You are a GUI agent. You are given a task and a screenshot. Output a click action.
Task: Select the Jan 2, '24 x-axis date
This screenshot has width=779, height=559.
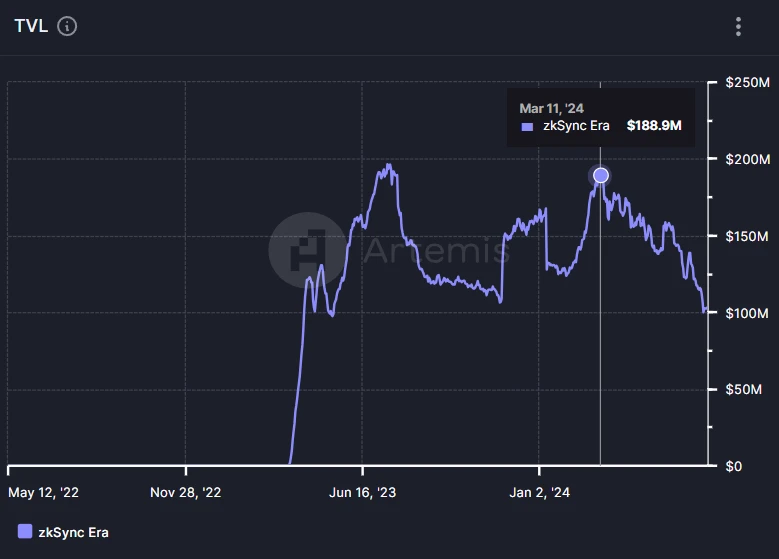(x=540, y=492)
